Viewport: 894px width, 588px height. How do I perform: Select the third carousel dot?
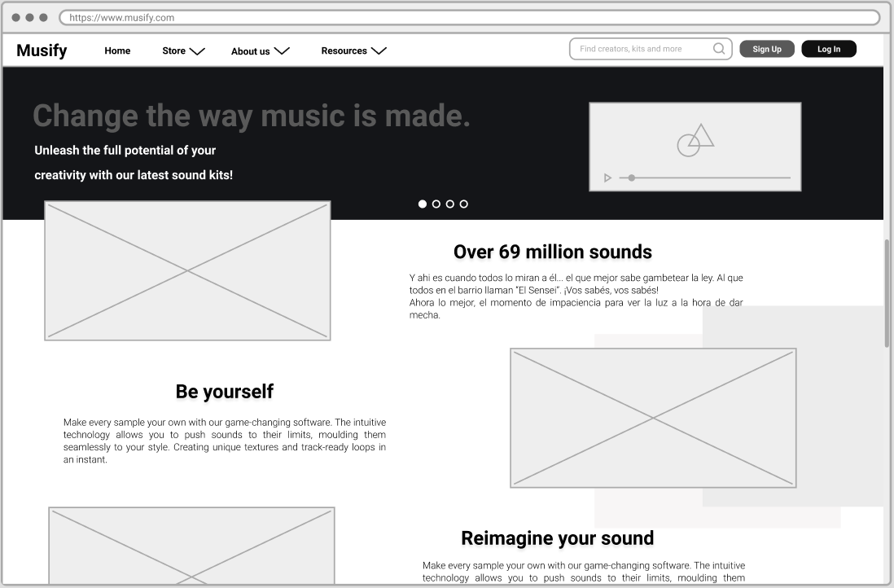[x=450, y=204]
